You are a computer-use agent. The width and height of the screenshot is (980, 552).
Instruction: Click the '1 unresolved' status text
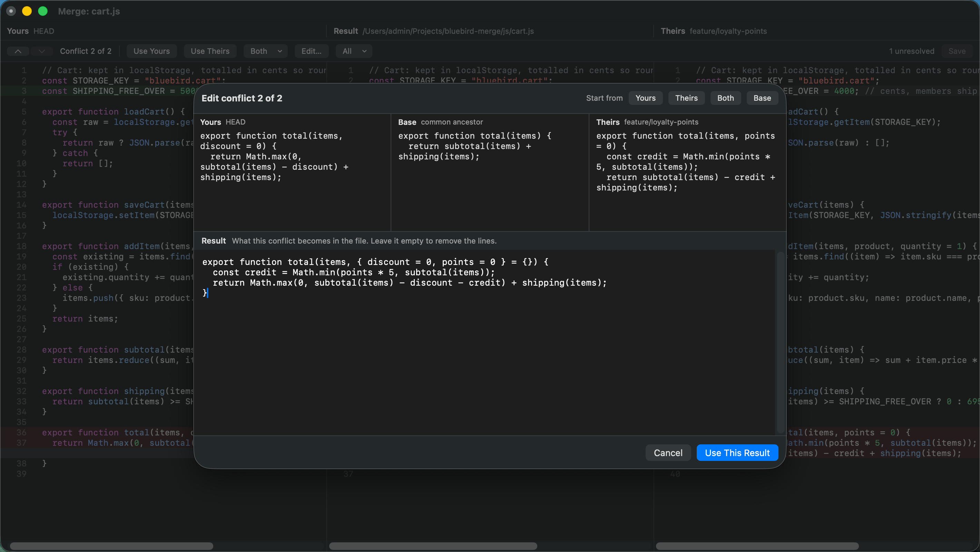click(x=911, y=51)
